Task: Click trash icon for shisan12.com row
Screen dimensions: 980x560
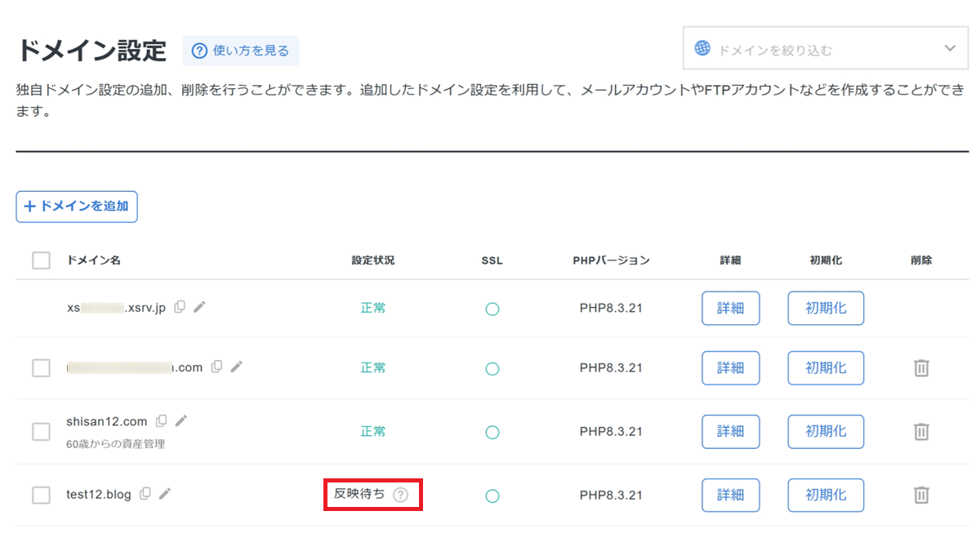Action: coord(921,431)
